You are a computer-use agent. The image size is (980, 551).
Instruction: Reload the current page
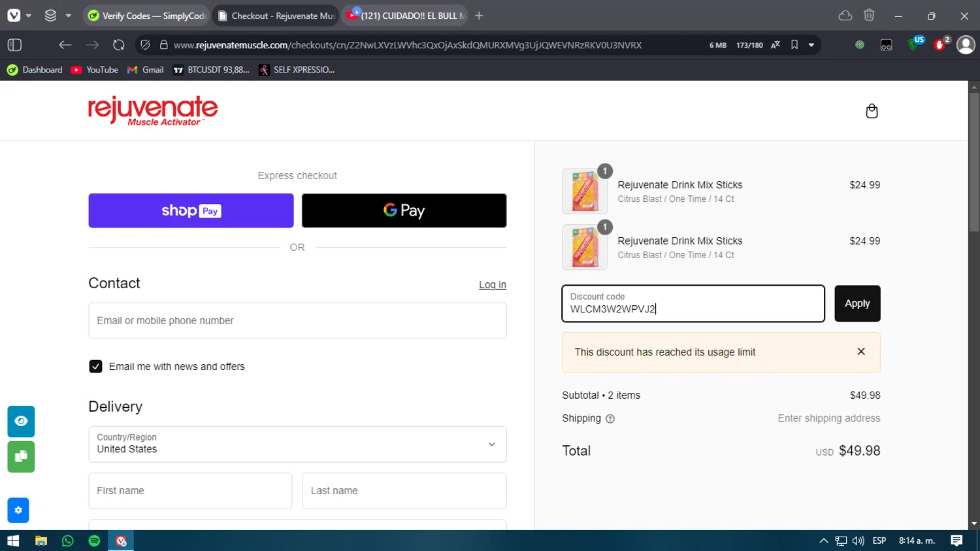[118, 45]
